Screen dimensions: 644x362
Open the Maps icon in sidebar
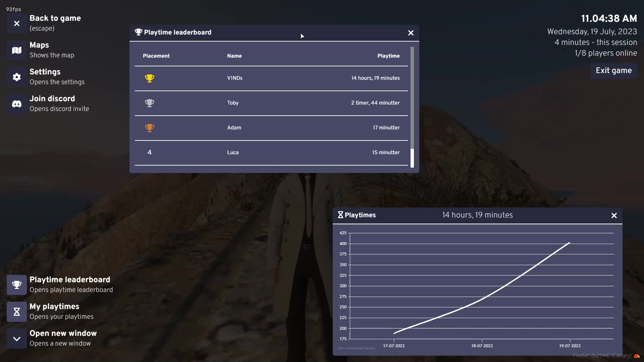16,50
